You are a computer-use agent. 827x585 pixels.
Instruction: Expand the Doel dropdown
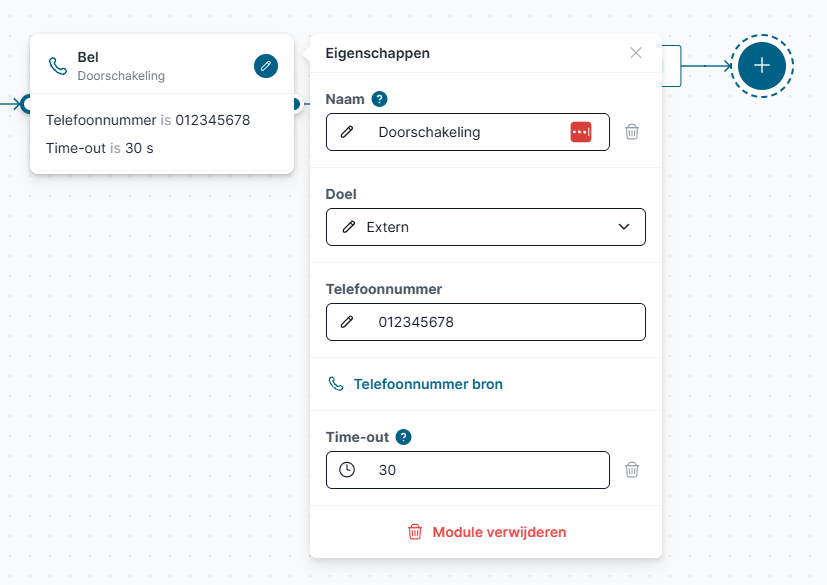pyautogui.click(x=485, y=227)
